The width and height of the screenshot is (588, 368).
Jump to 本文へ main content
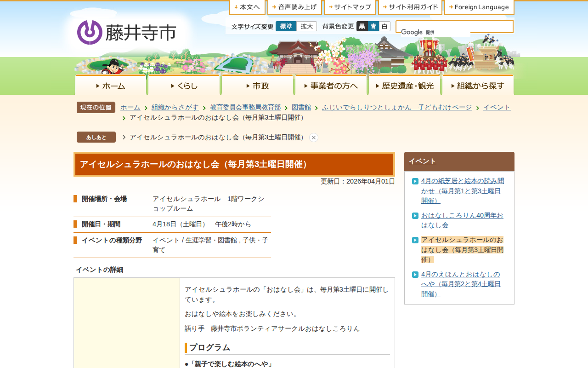[x=247, y=7]
